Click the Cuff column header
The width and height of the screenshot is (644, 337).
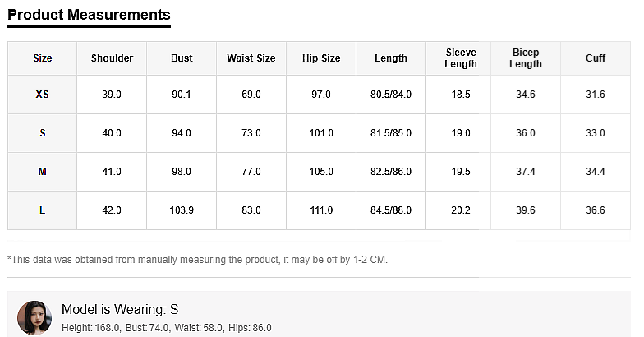click(596, 58)
